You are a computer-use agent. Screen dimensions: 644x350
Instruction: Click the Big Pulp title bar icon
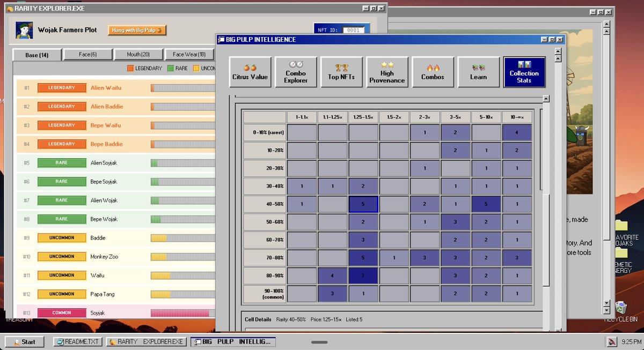coord(221,40)
